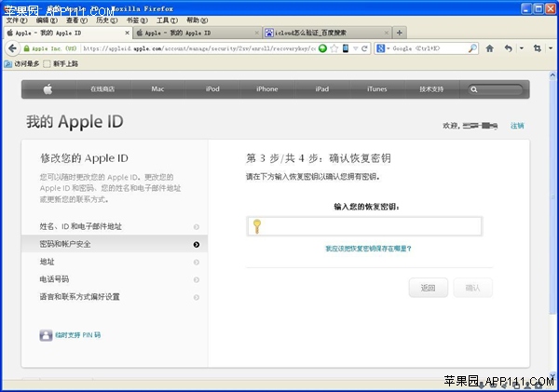Viewport: 559px width, 392px height.
Task: Expand the 姓名、ID和电子邮件地址 section arrow
Action: (196, 226)
